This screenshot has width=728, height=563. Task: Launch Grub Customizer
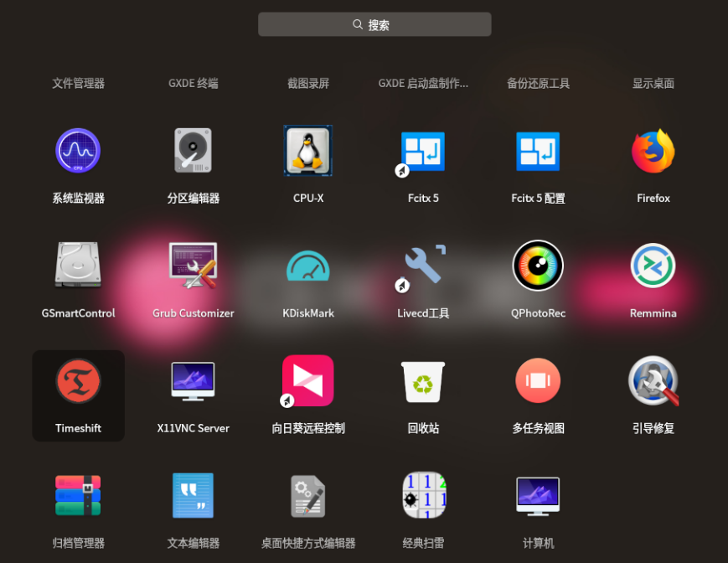[x=194, y=266]
